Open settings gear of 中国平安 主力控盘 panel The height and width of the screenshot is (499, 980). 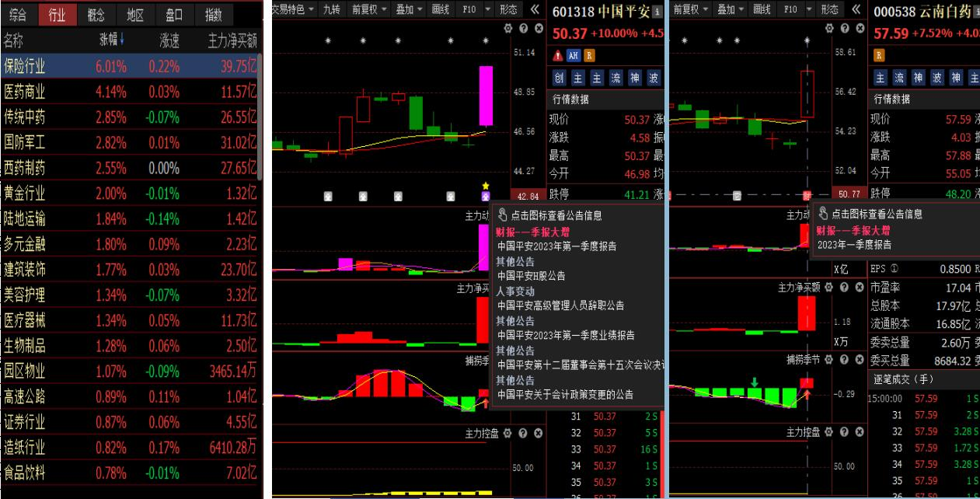coord(509,431)
